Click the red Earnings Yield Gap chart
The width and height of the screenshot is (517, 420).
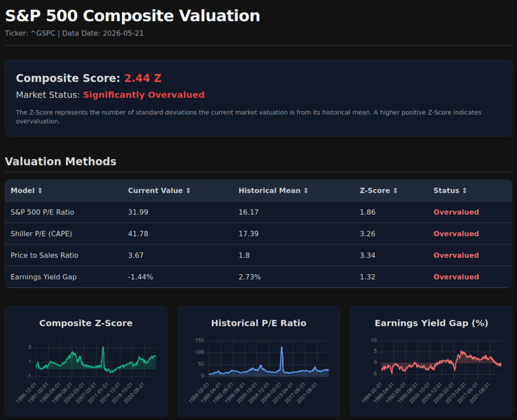click(x=441, y=359)
